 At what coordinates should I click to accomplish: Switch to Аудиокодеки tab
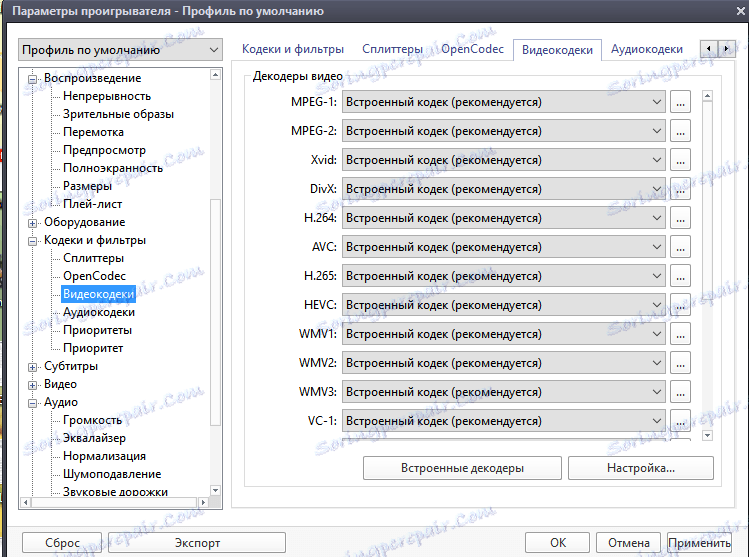[x=647, y=49]
